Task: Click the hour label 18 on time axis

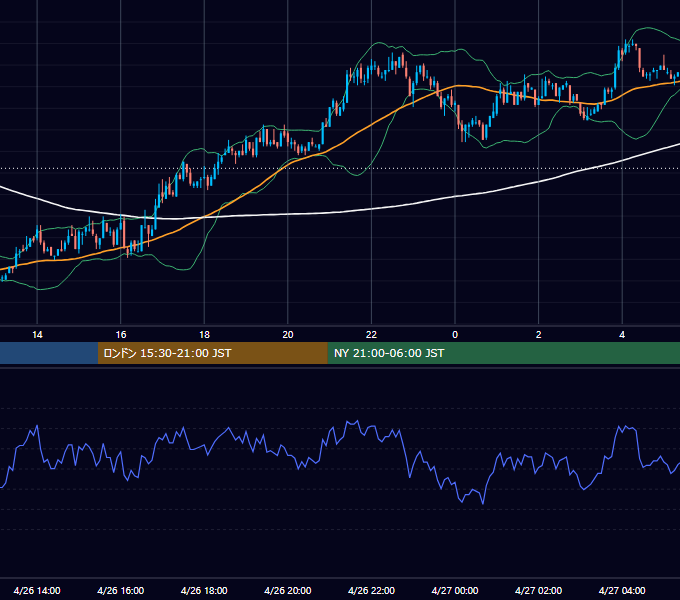Action: coord(204,335)
